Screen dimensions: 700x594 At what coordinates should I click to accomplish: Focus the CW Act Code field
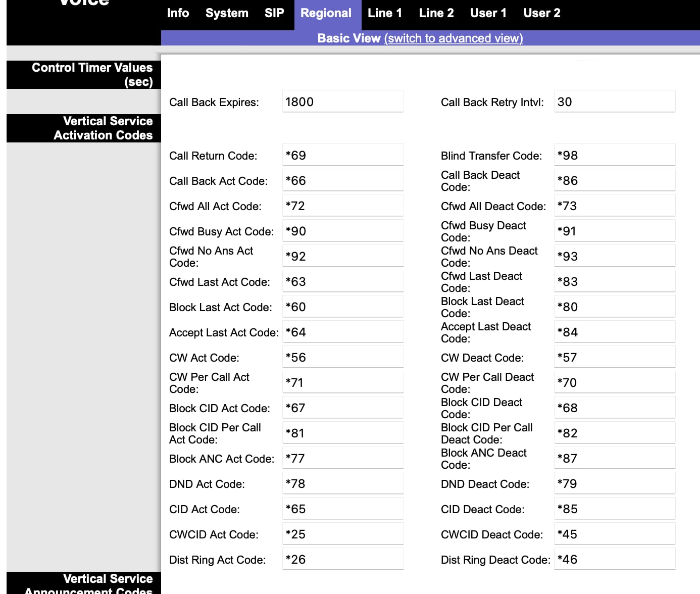pos(343,357)
